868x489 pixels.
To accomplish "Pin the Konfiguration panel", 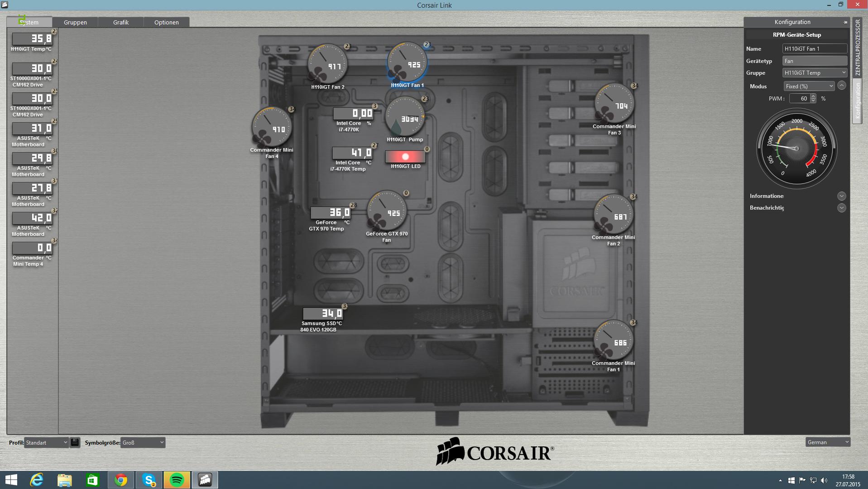I will click(x=845, y=22).
